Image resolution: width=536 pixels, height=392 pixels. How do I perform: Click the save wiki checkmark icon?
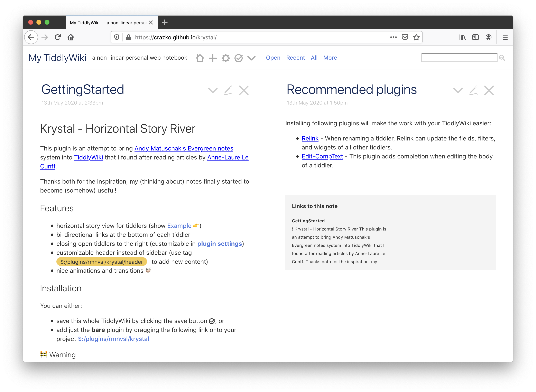click(x=238, y=58)
